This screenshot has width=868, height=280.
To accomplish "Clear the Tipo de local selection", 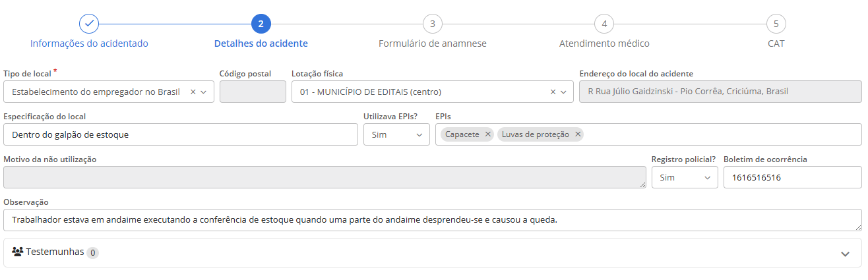I will point(193,92).
